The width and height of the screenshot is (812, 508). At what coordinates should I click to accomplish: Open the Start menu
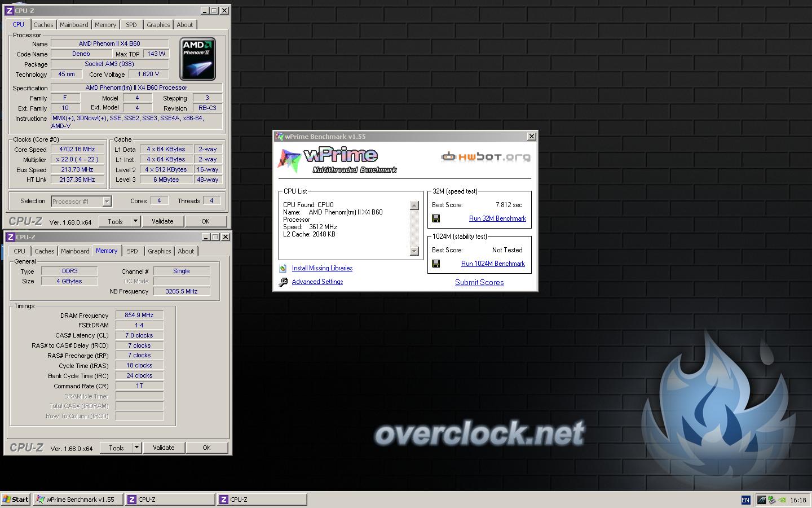[x=16, y=500]
